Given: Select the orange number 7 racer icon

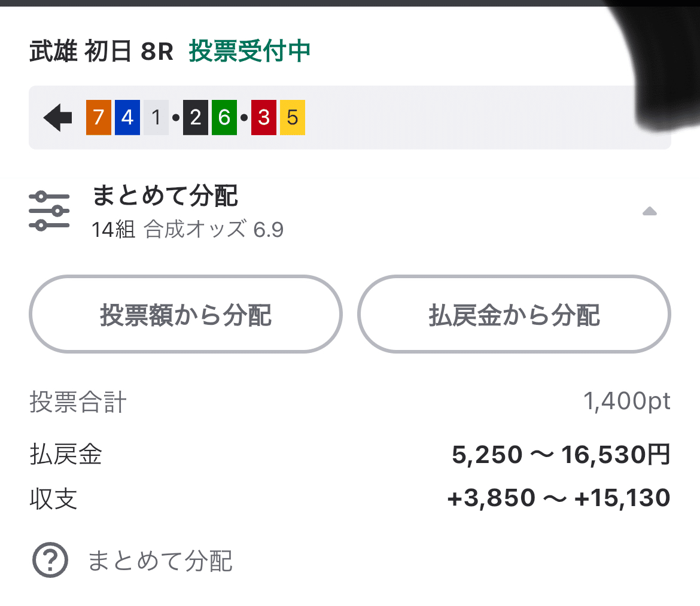Looking at the screenshot, I should 99,117.
